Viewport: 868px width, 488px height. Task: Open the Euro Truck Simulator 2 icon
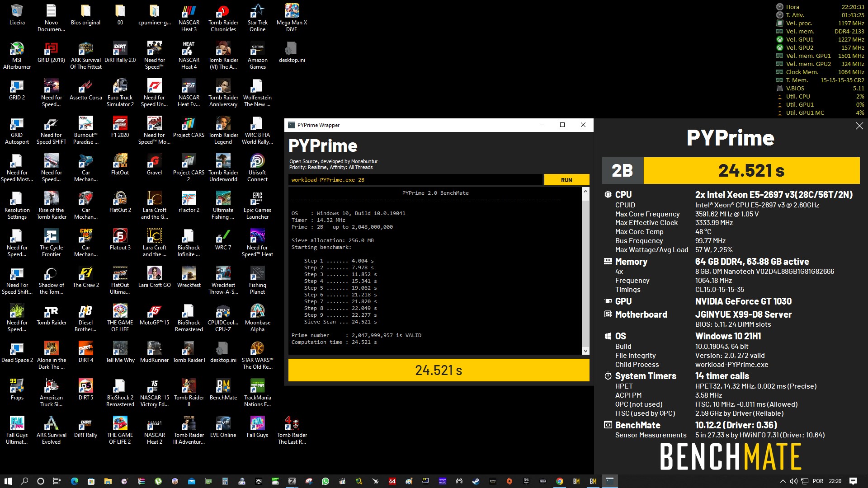tap(120, 93)
